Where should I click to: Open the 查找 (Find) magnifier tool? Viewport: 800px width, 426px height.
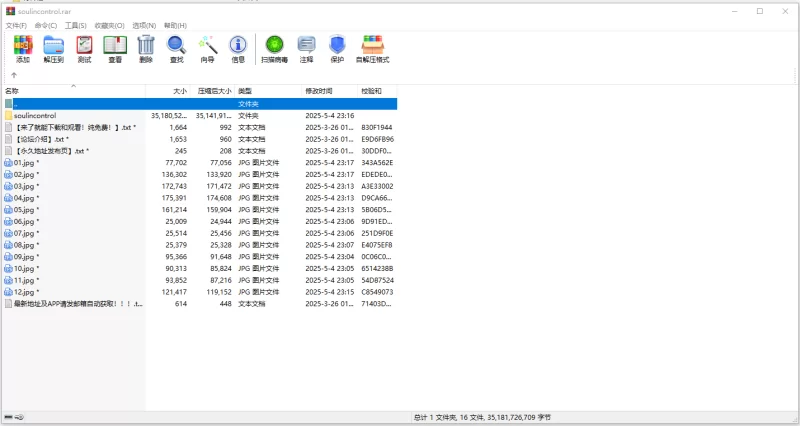click(x=176, y=46)
